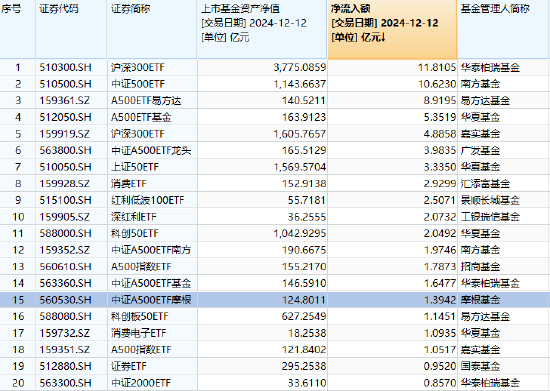Click manager 国泰基金
The width and height of the screenshot is (550, 391).
tap(480, 366)
